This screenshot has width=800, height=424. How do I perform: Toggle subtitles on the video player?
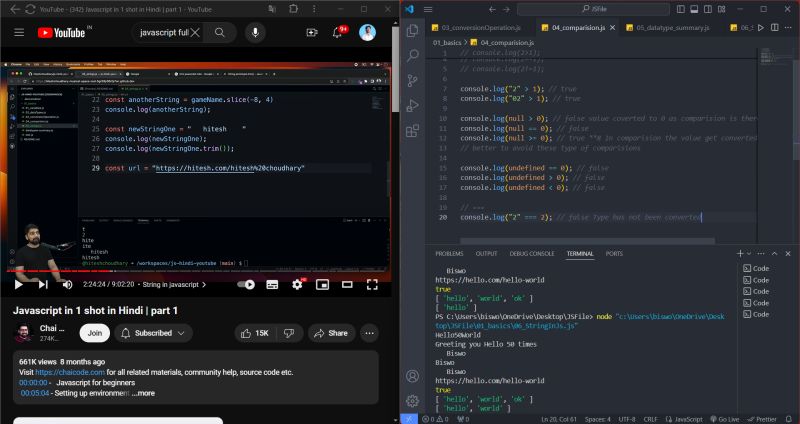(273, 284)
